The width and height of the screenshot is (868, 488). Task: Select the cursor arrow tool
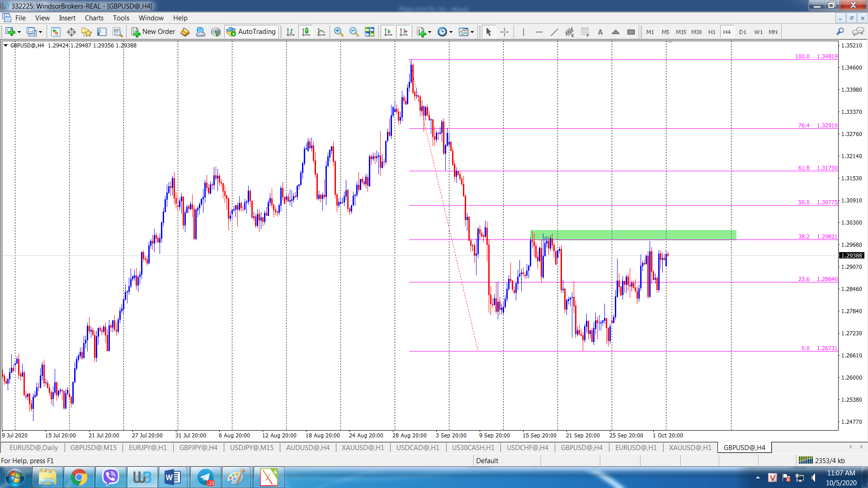point(488,32)
